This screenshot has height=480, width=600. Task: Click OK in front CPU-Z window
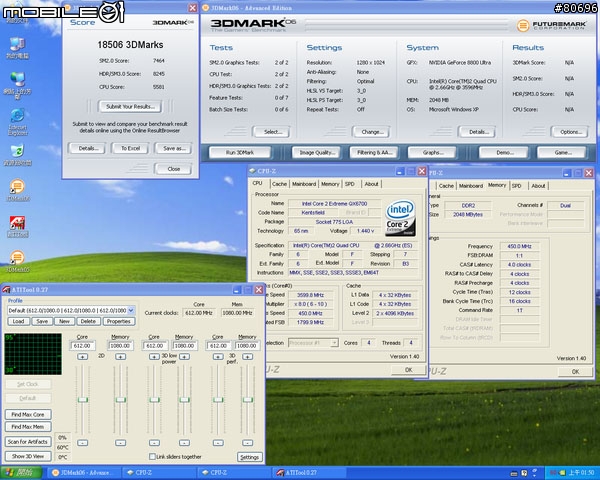[x=408, y=370]
